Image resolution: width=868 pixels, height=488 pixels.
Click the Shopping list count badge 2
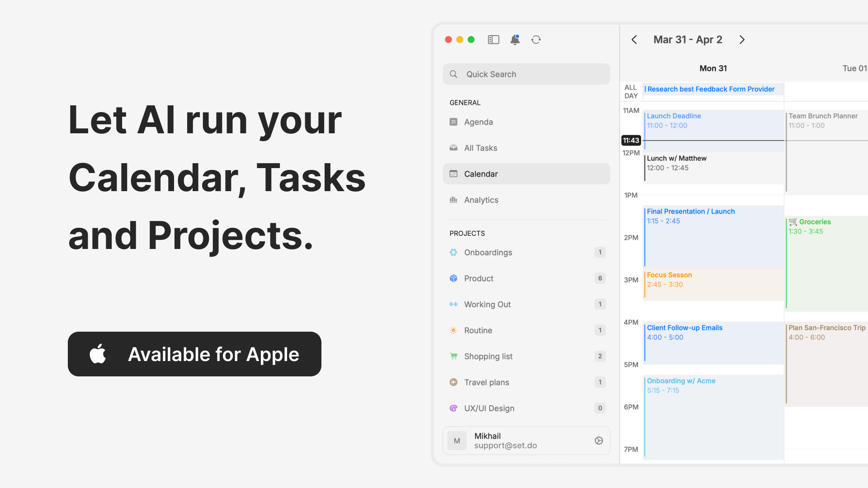(600, 356)
